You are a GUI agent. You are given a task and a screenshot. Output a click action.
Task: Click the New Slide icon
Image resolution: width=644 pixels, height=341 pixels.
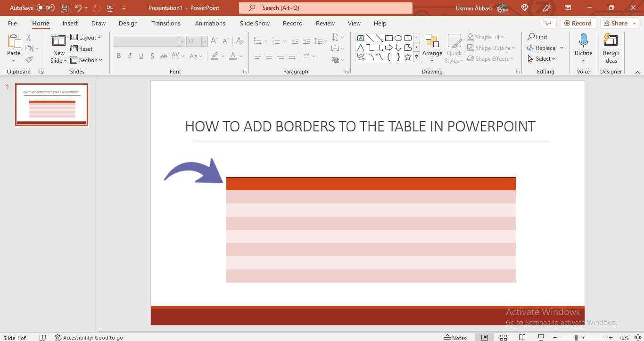tap(58, 41)
